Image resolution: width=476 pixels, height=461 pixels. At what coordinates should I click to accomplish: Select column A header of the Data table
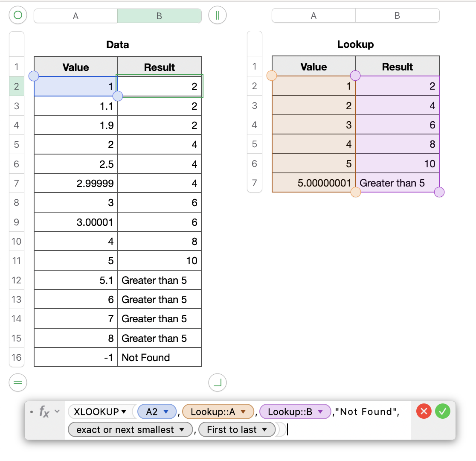tap(75, 16)
